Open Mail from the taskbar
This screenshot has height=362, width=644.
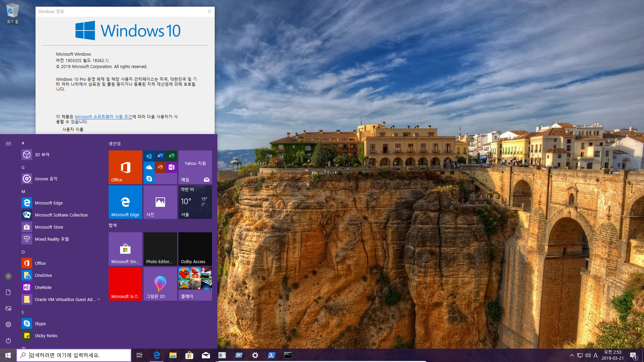206,355
